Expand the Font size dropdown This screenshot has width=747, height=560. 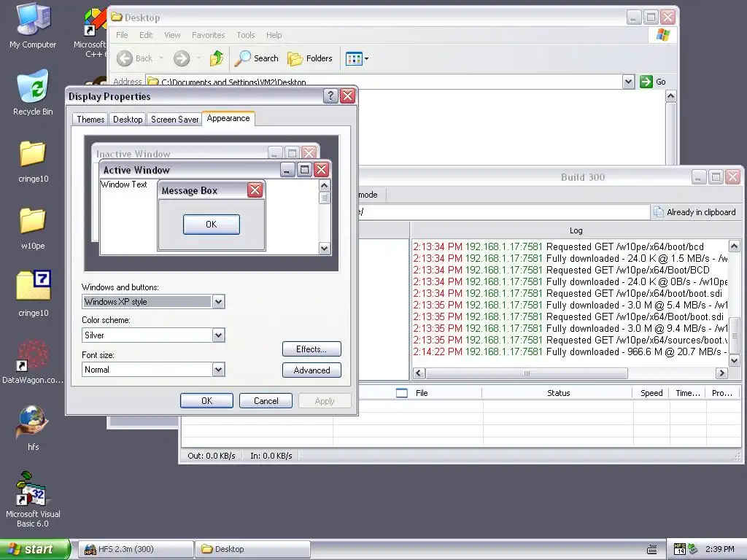218,370
